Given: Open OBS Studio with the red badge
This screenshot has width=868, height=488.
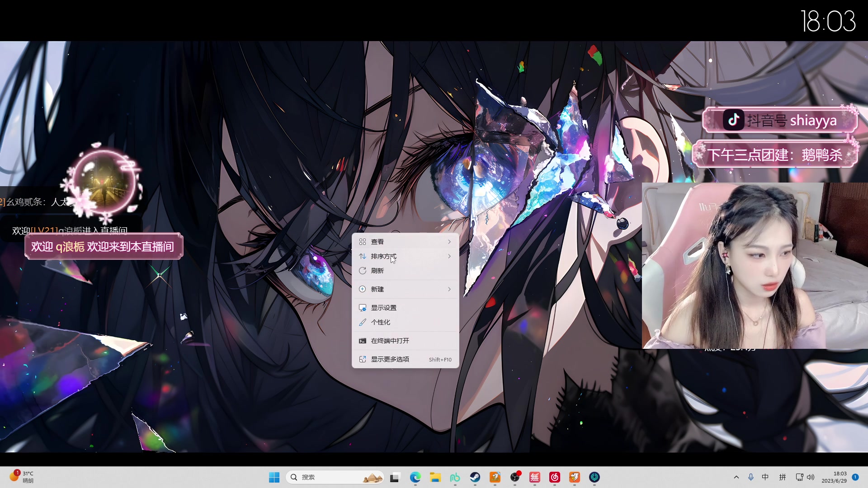Looking at the screenshot, I should (515, 477).
